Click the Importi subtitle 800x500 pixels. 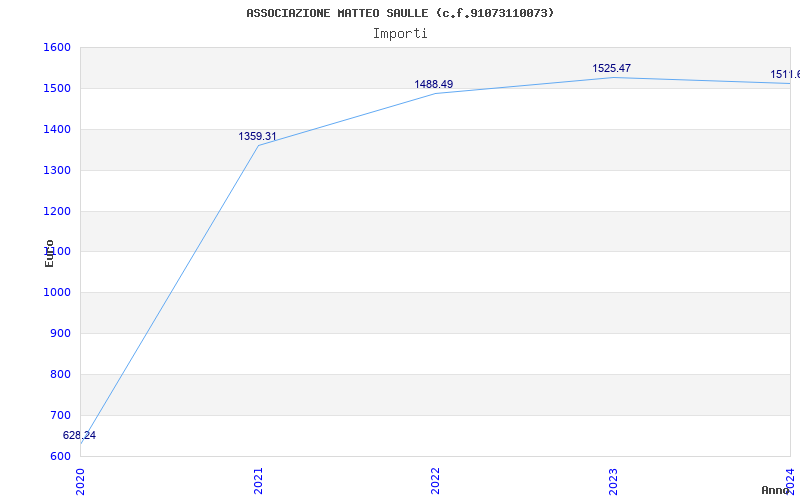click(400, 34)
